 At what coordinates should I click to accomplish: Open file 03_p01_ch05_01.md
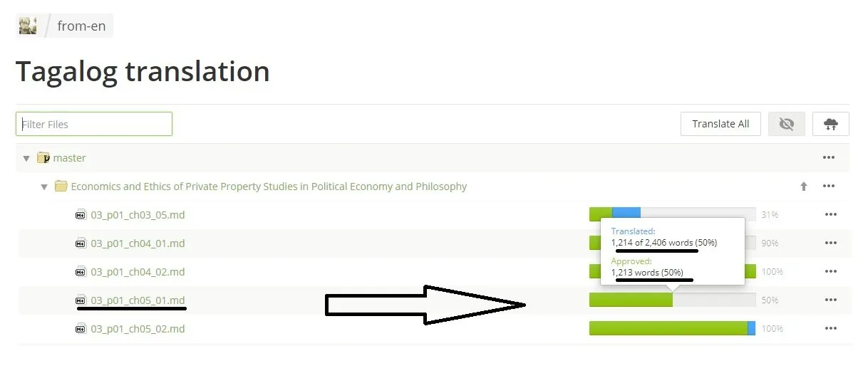tap(138, 300)
